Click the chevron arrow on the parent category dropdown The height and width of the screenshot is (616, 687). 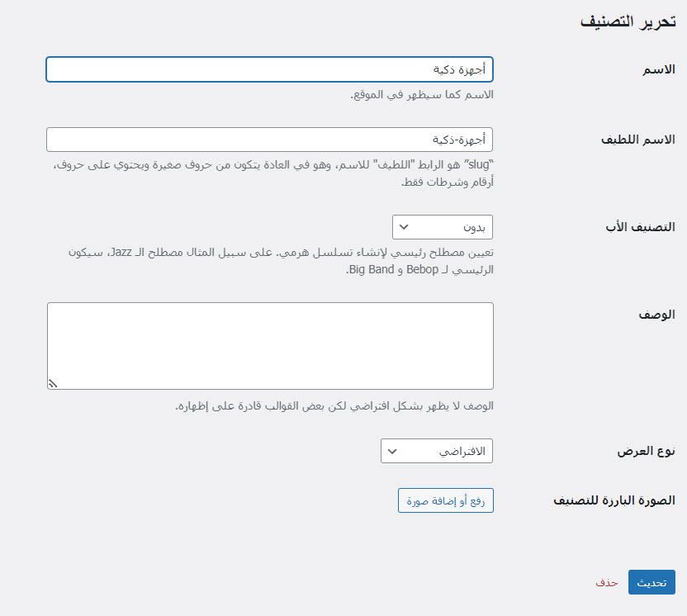(405, 226)
